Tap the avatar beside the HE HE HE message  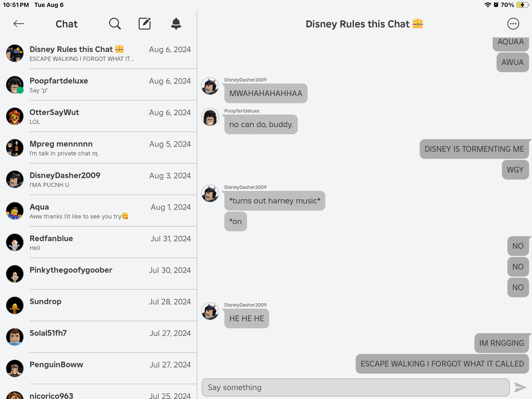[x=210, y=311]
